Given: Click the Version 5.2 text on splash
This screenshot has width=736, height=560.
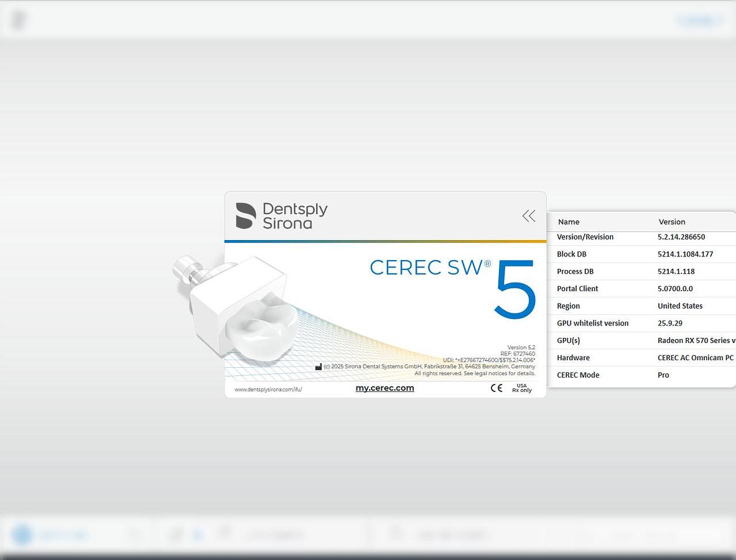Looking at the screenshot, I should pos(521,348).
